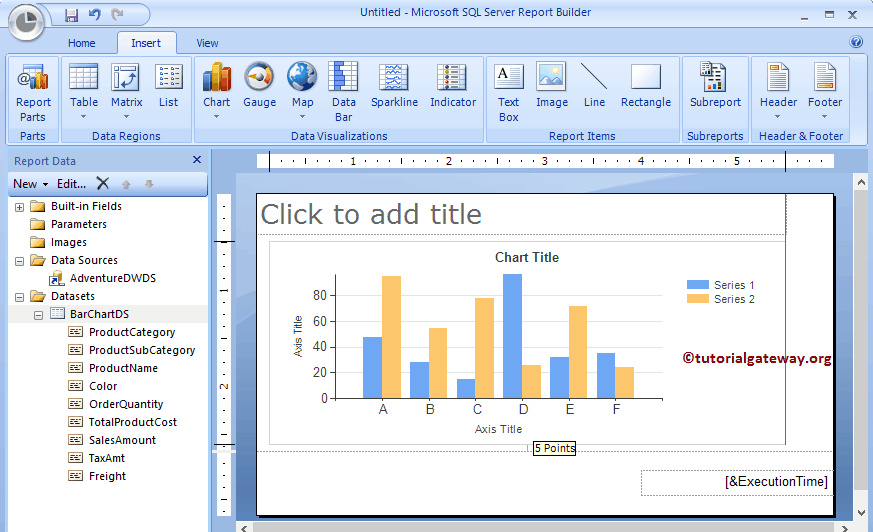873x532 pixels.
Task: Click the vertical scrollbar up arrow
Action: (861, 182)
